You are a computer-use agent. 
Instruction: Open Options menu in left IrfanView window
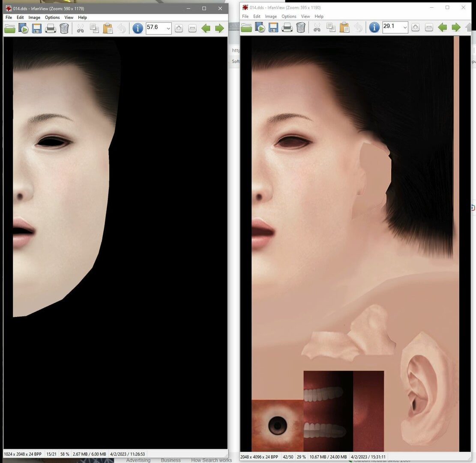(x=52, y=17)
